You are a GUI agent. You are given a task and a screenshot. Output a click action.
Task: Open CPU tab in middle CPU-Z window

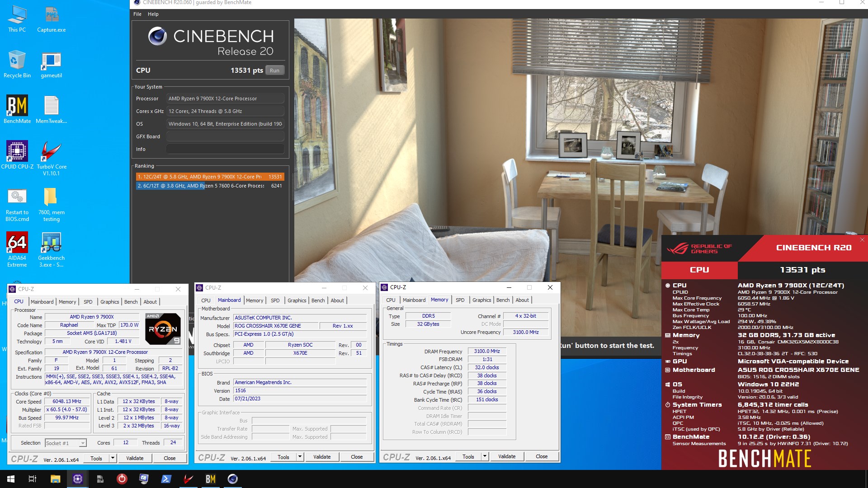206,300
